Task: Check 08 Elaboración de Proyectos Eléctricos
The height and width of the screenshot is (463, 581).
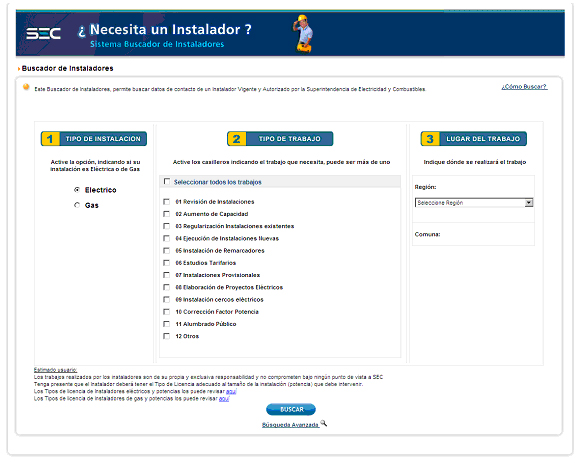Action: (166, 287)
